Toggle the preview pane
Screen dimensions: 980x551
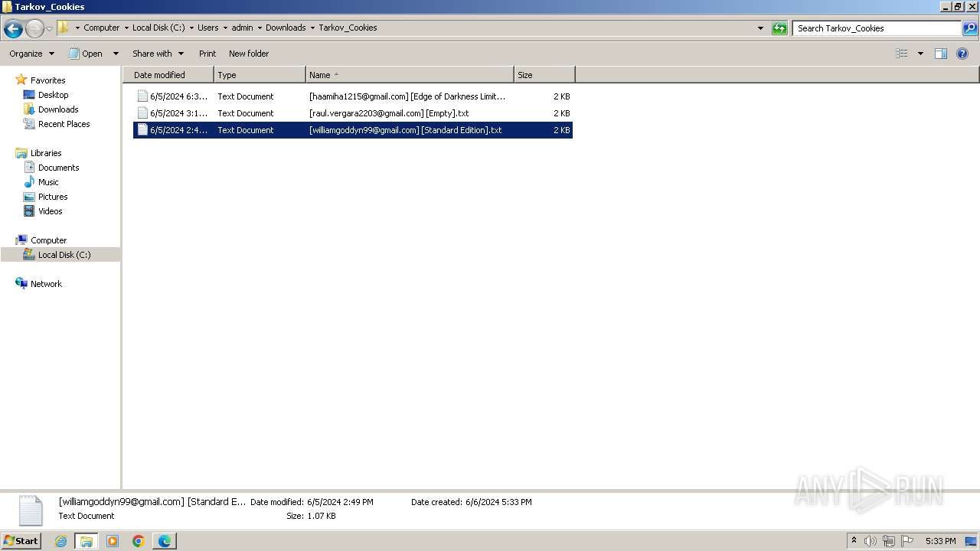tap(941, 54)
